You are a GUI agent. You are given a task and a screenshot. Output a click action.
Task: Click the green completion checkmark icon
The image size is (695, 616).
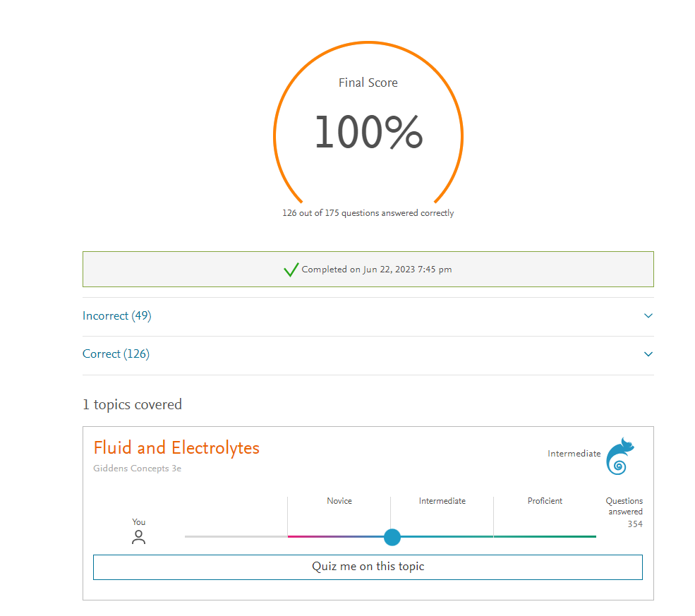click(x=291, y=270)
